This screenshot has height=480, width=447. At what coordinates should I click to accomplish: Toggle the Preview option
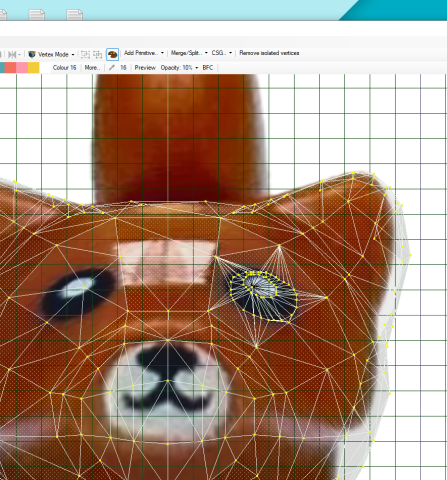coord(145,68)
